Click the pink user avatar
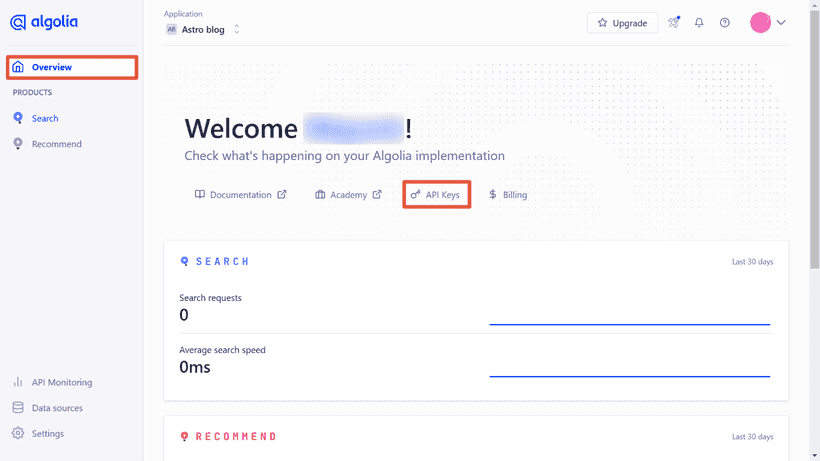820x461 pixels. pos(760,22)
